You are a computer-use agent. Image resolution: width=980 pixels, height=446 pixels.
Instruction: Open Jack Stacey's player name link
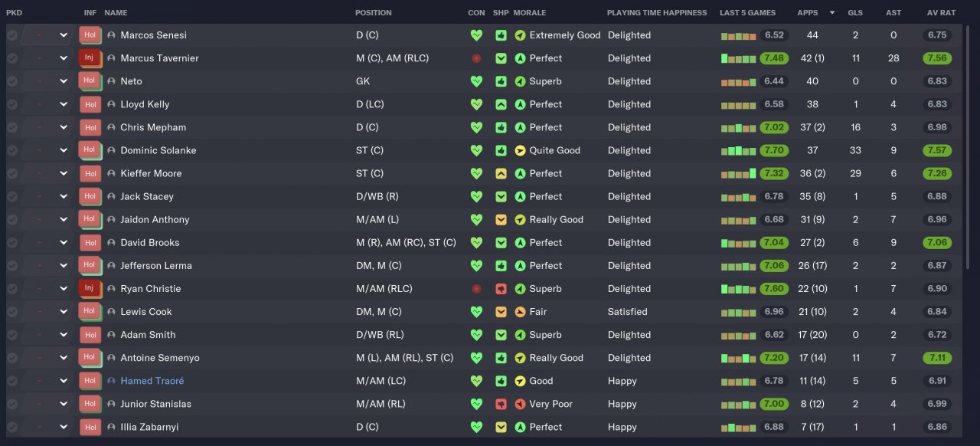pyautogui.click(x=147, y=197)
